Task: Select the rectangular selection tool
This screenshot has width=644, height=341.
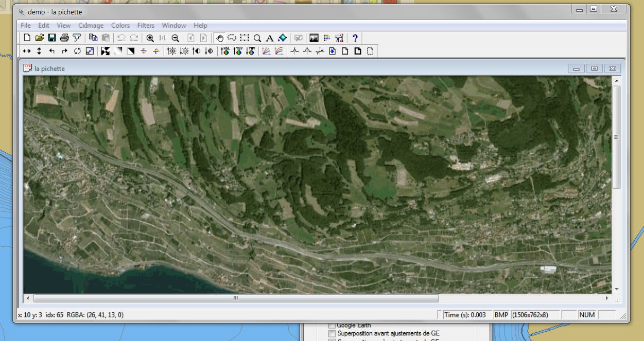Action: tap(245, 38)
